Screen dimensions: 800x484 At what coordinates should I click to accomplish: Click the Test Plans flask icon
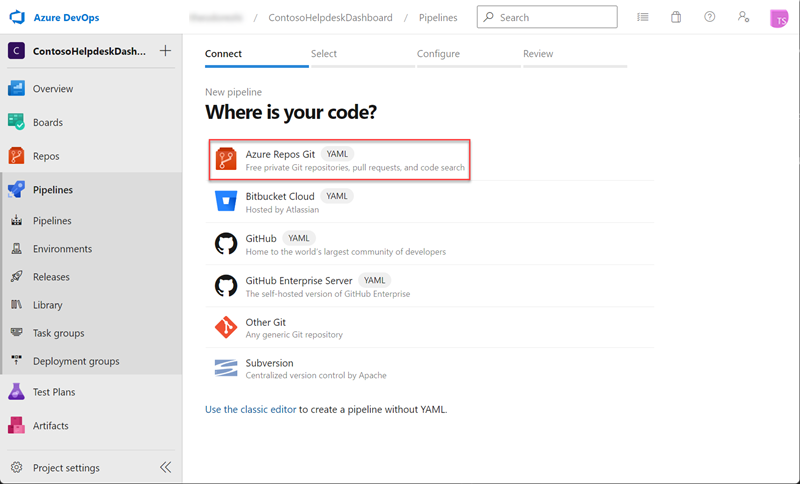(x=16, y=392)
